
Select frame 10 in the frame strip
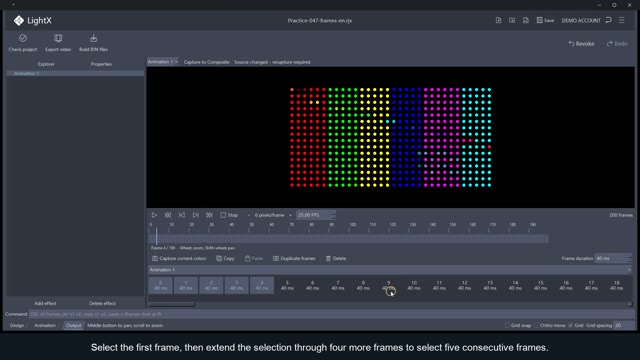pos(414,285)
